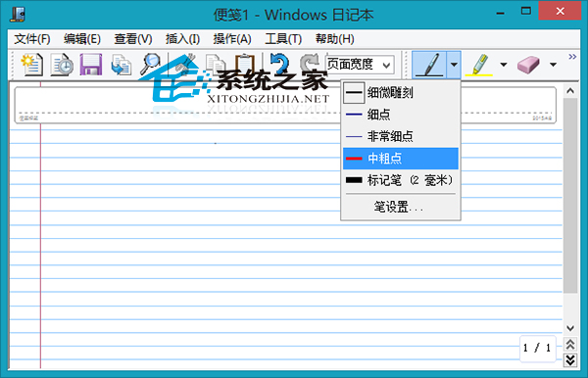
Task: Open the Find magnifier tool
Action: 151,65
